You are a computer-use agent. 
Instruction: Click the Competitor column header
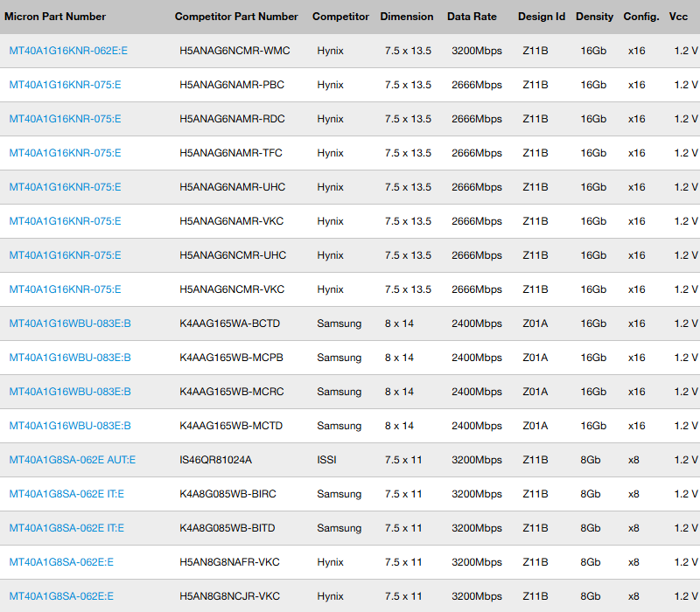pos(340,17)
